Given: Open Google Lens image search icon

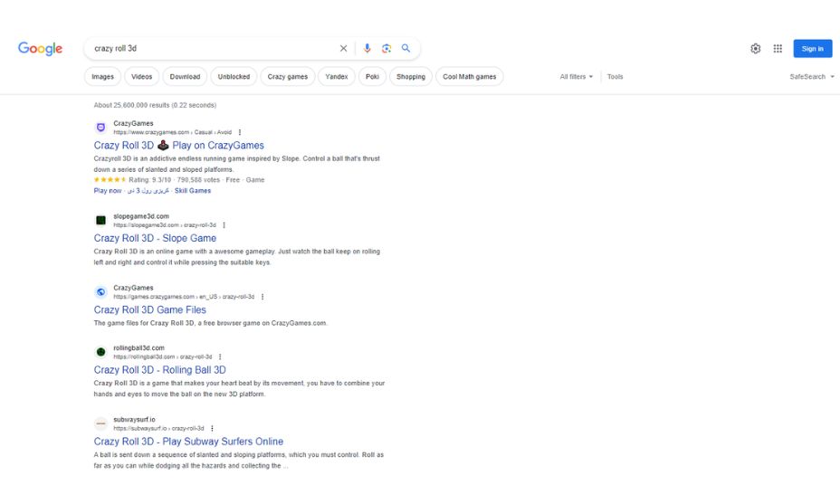Looking at the screenshot, I should (x=387, y=48).
